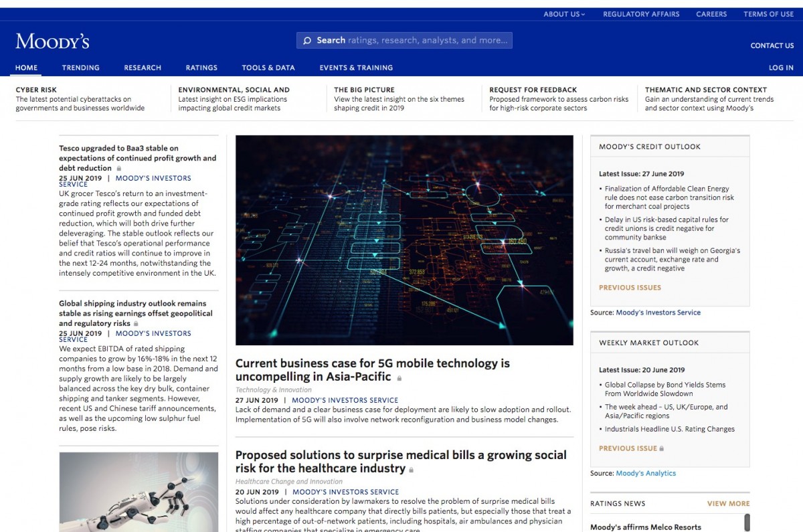
Task: Click lock icon beside shipping industry headline
Action: pyautogui.click(x=136, y=324)
